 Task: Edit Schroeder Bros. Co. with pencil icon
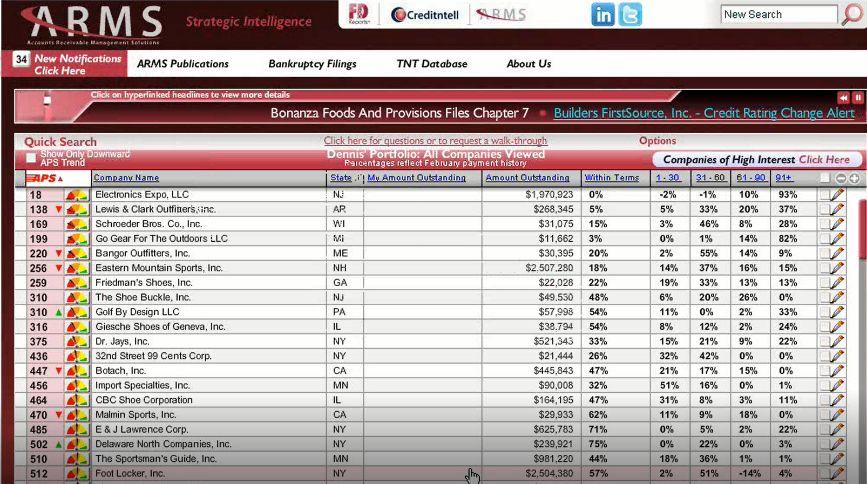tap(838, 223)
